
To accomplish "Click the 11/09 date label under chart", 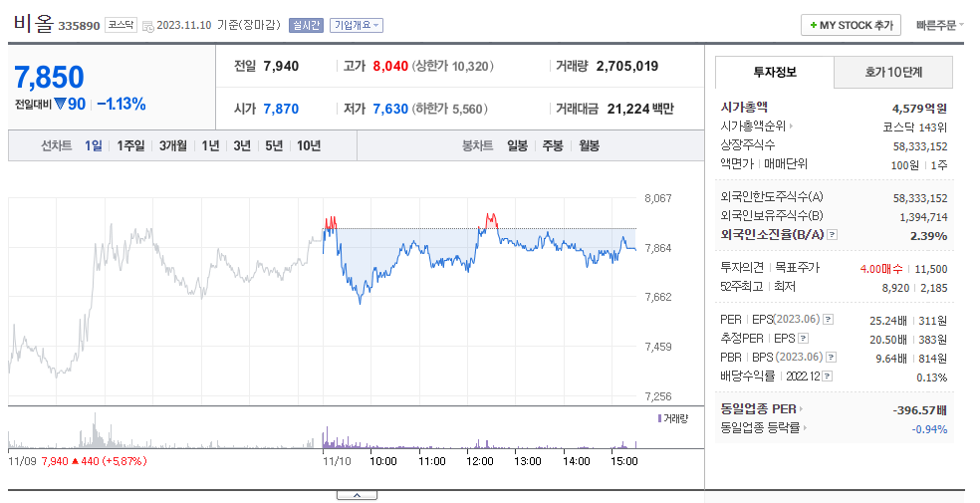I will (x=22, y=461).
